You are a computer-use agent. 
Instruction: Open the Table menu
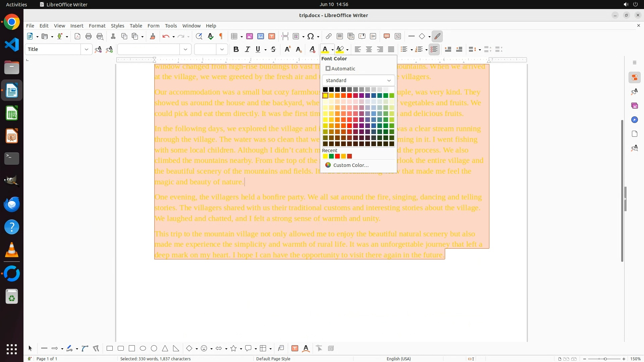click(136, 26)
